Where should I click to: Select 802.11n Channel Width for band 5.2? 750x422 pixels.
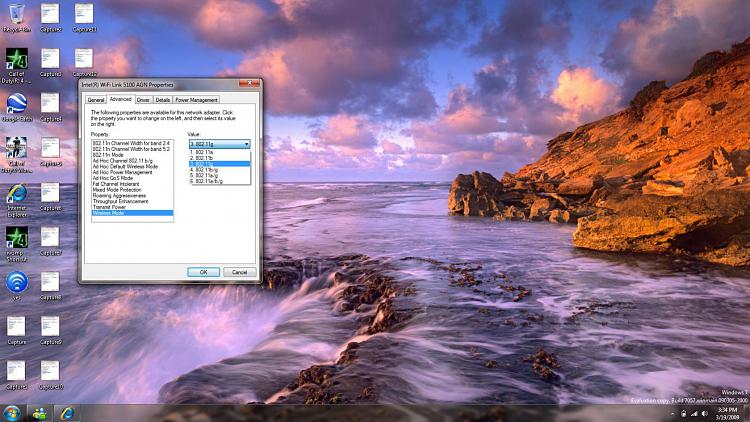(x=132, y=149)
